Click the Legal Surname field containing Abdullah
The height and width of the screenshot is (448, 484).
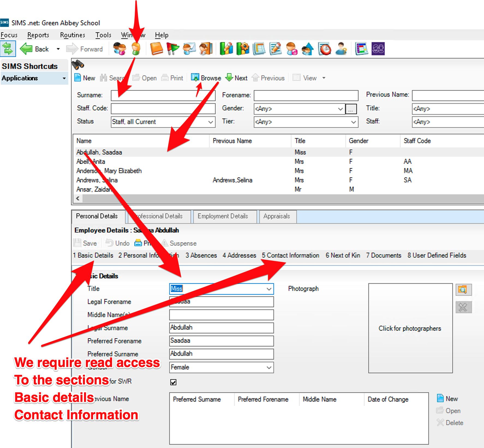221,328
